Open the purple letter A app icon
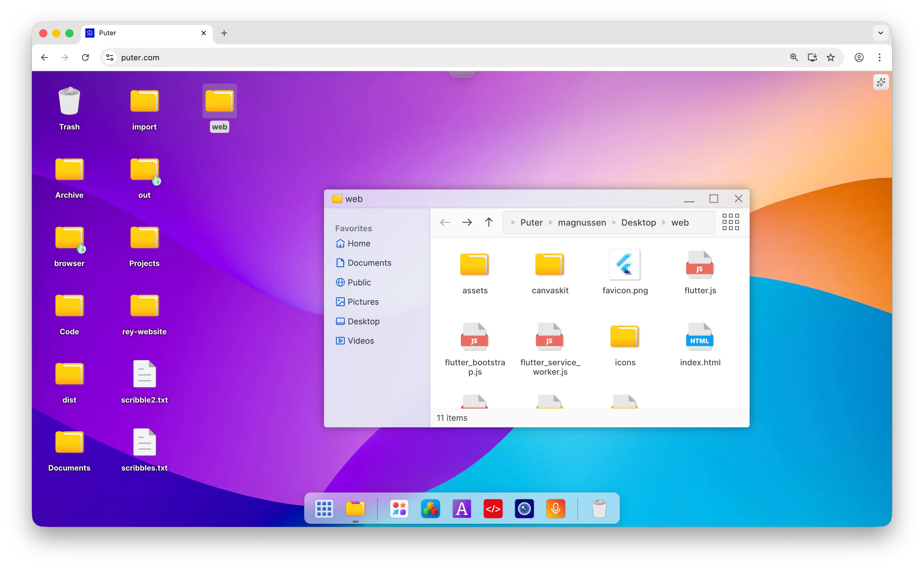The height and width of the screenshot is (569, 924). (462, 509)
